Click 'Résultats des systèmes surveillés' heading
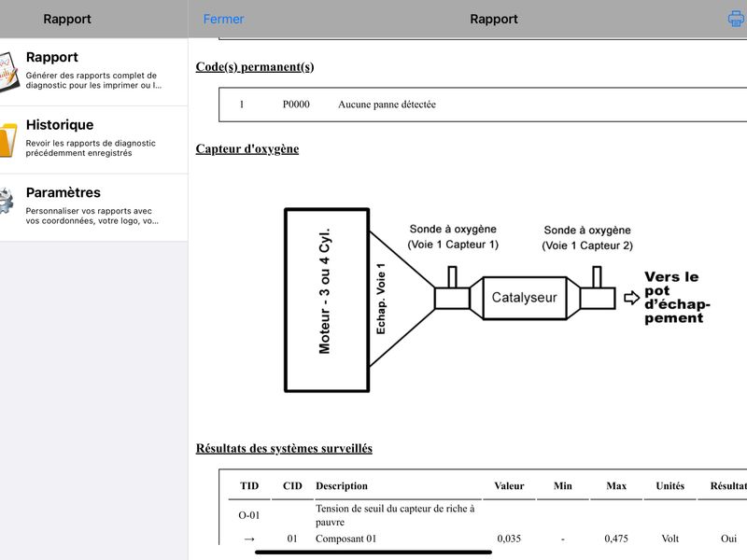 click(284, 448)
